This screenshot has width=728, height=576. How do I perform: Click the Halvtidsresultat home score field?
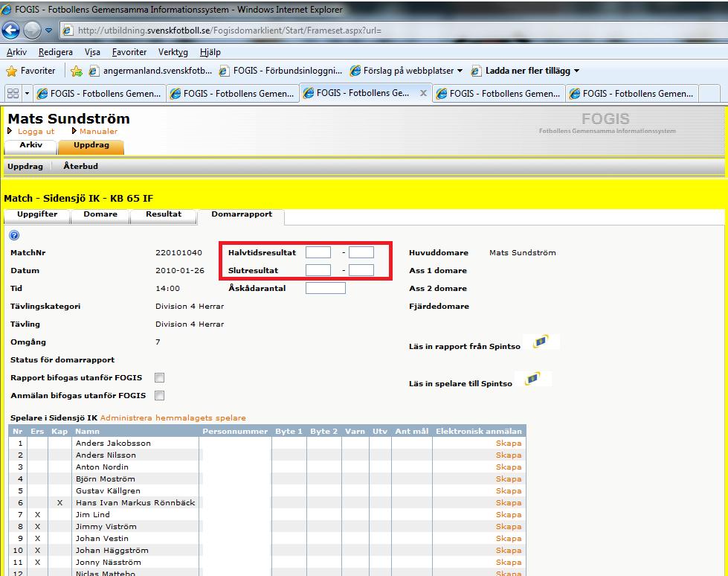318,253
